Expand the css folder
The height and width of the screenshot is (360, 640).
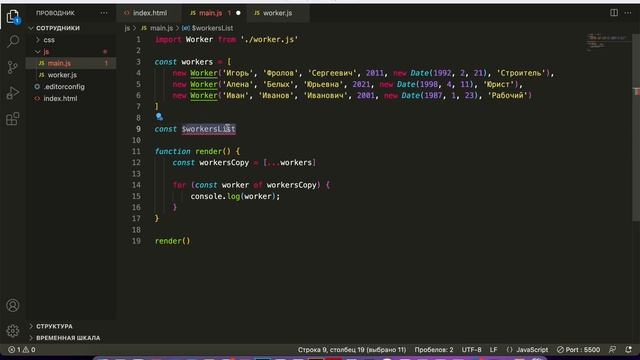(x=49, y=40)
